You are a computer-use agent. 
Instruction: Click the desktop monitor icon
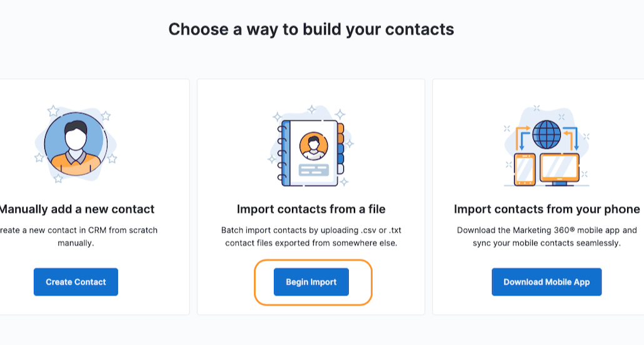pyautogui.click(x=560, y=168)
